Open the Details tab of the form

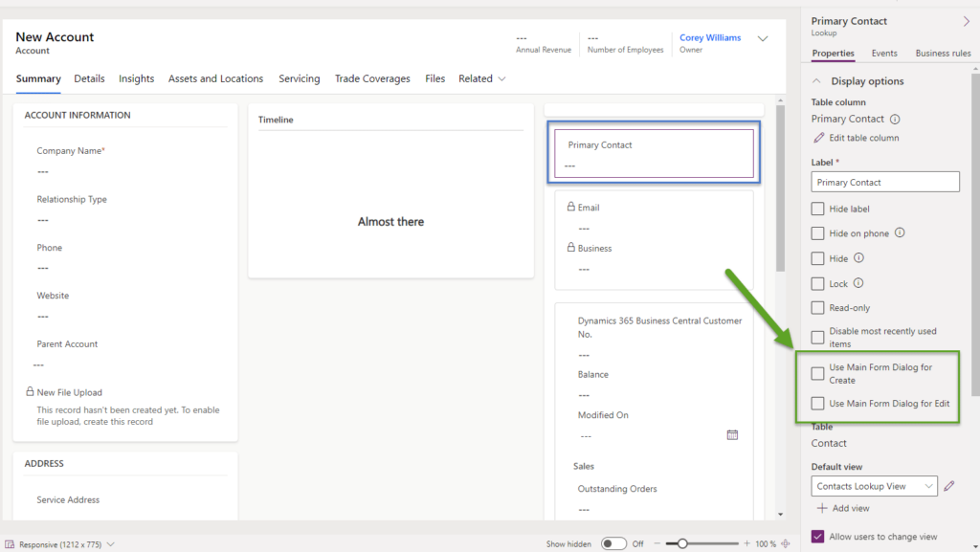pyautogui.click(x=89, y=78)
